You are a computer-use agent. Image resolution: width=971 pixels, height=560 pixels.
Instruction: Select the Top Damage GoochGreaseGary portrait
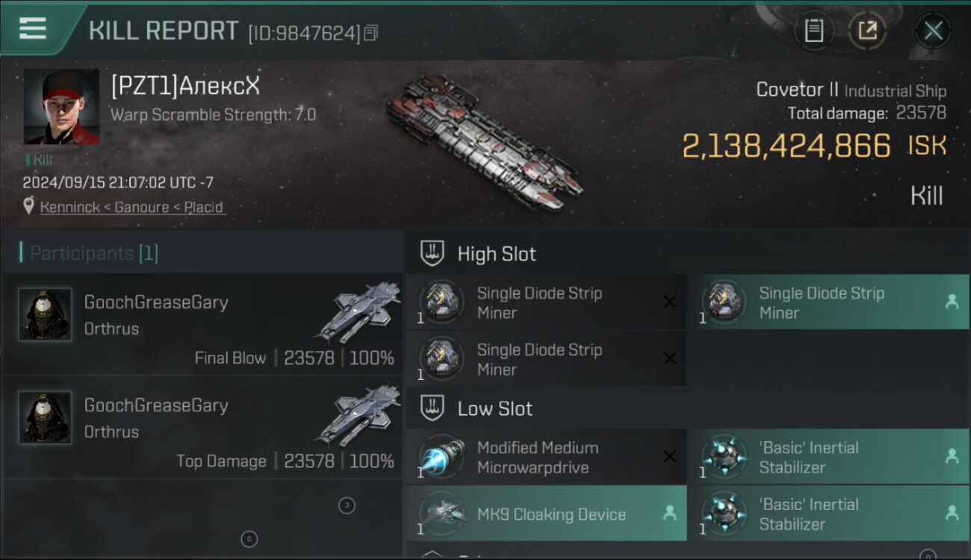pyautogui.click(x=45, y=417)
